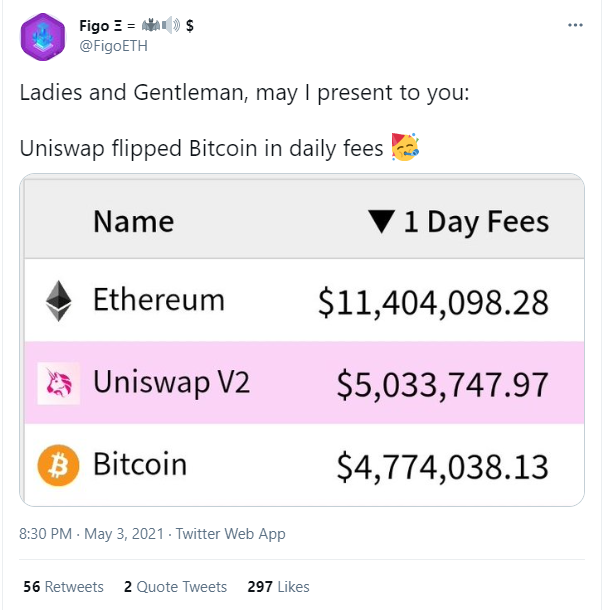Open the @FigoETH handle link

[111, 44]
